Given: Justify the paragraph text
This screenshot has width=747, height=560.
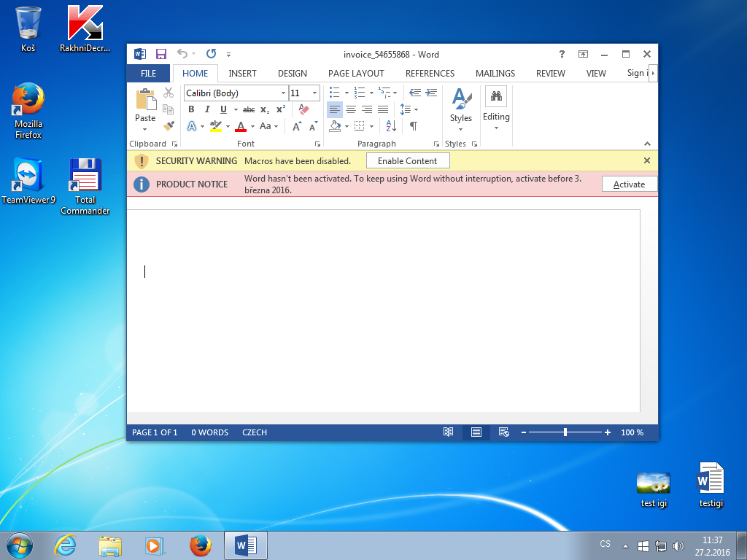Looking at the screenshot, I should pos(383,109).
